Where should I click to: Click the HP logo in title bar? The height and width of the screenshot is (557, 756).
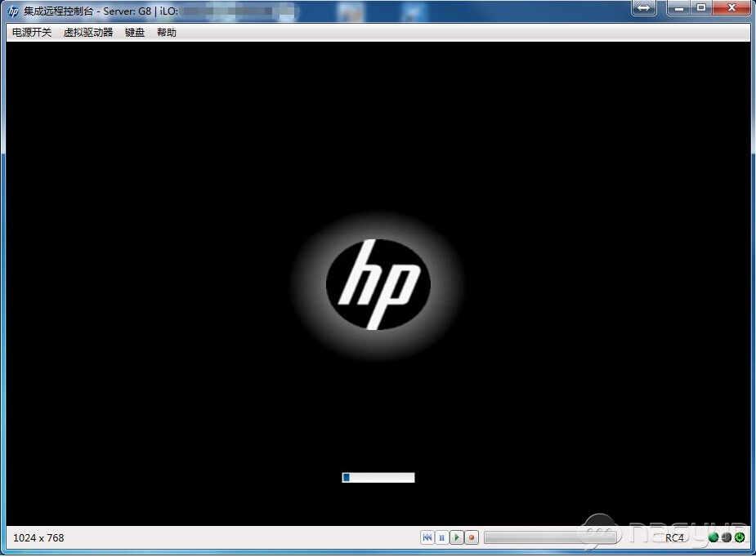[x=14, y=11]
